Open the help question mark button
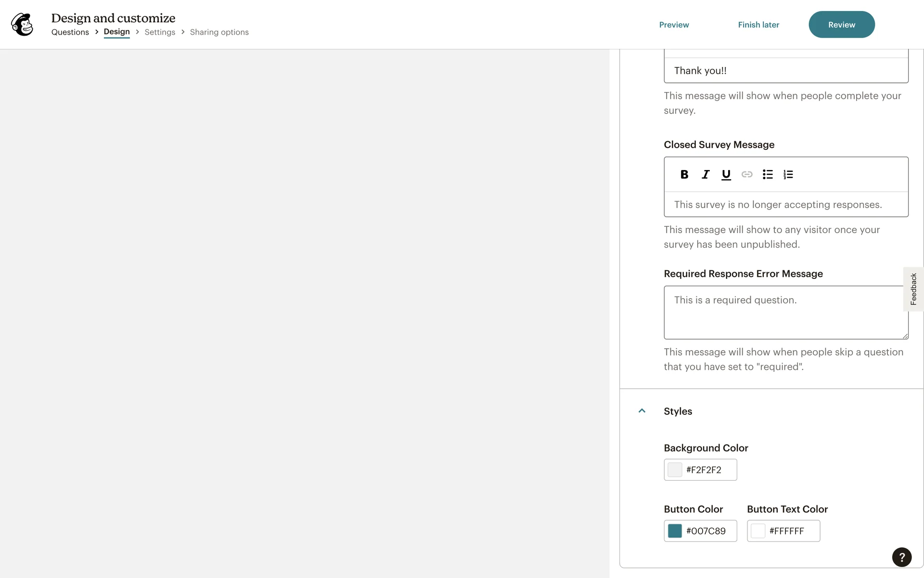This screenshot has width=924, height=578. (901, 557)
